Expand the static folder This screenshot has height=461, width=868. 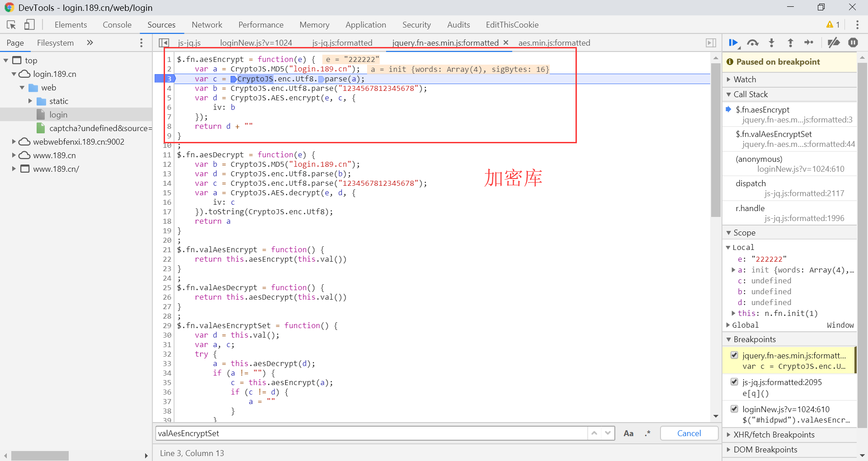click(x=30, y=101)
